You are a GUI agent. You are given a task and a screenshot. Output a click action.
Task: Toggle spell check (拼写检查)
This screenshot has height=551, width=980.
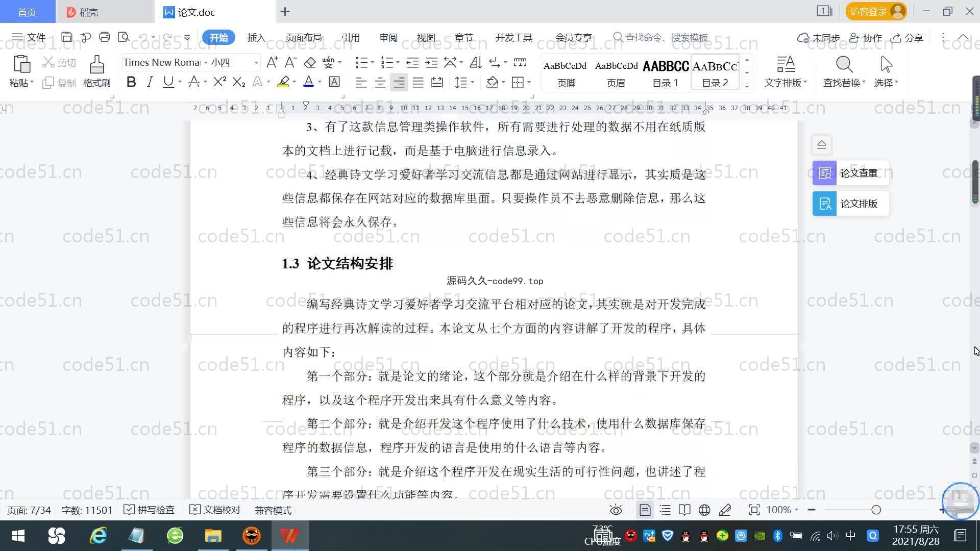[x=149, y=510]
